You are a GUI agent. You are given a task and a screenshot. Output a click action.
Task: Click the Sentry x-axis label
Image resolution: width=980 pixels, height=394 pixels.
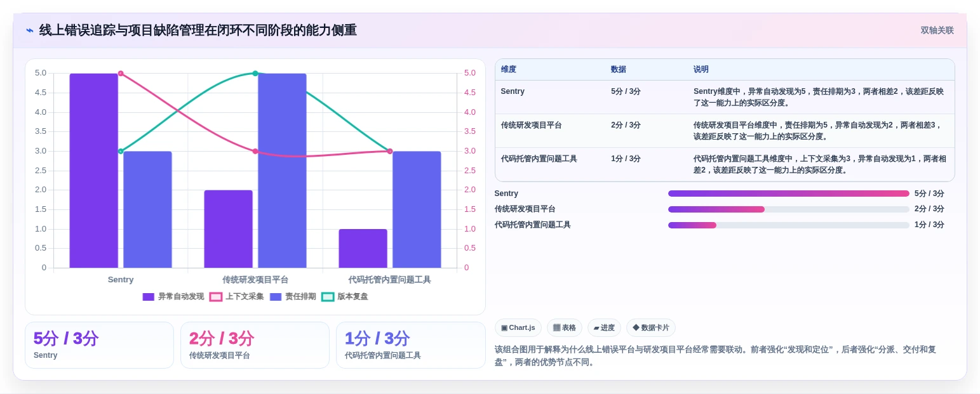(x=121, y=280)
